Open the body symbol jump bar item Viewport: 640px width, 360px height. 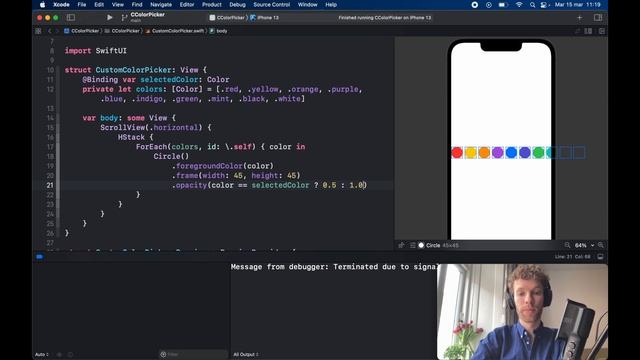(218, 31)
